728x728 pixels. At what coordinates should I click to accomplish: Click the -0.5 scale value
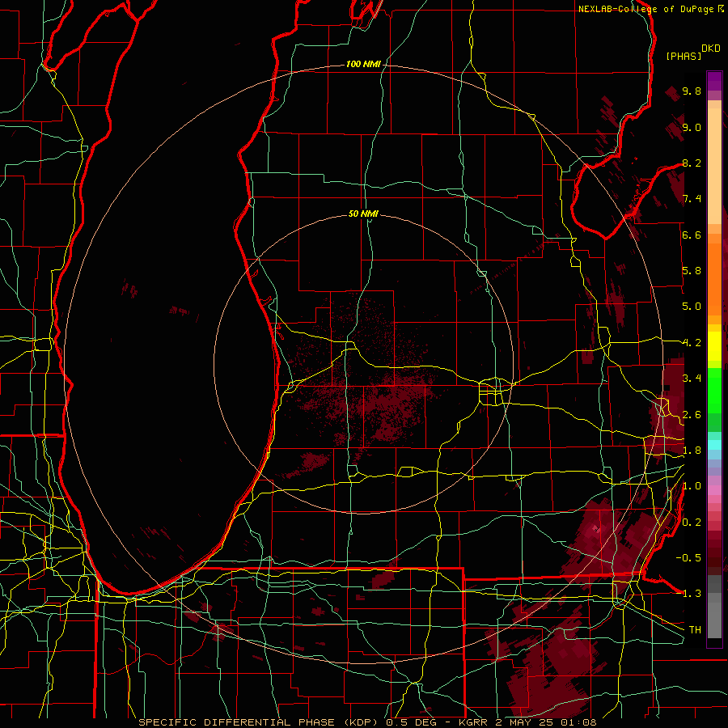tap(688, 558)
